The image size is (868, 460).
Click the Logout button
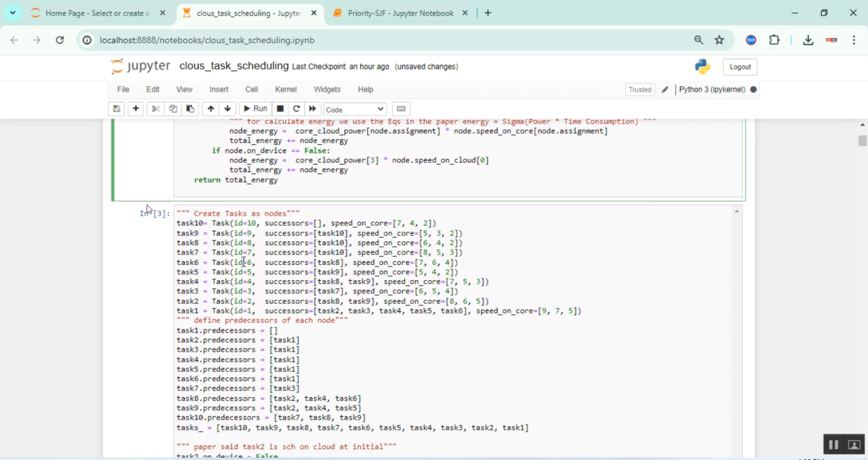coord(740,67)
